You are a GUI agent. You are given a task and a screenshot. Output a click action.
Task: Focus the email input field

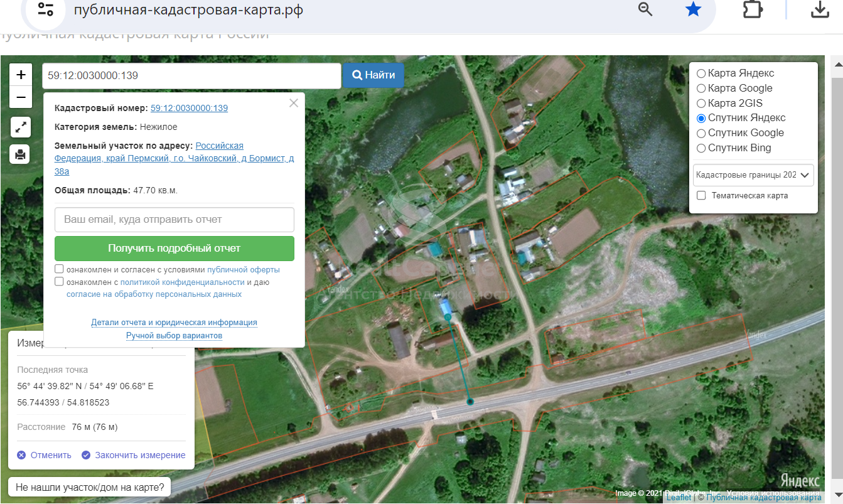pos(175,220)
